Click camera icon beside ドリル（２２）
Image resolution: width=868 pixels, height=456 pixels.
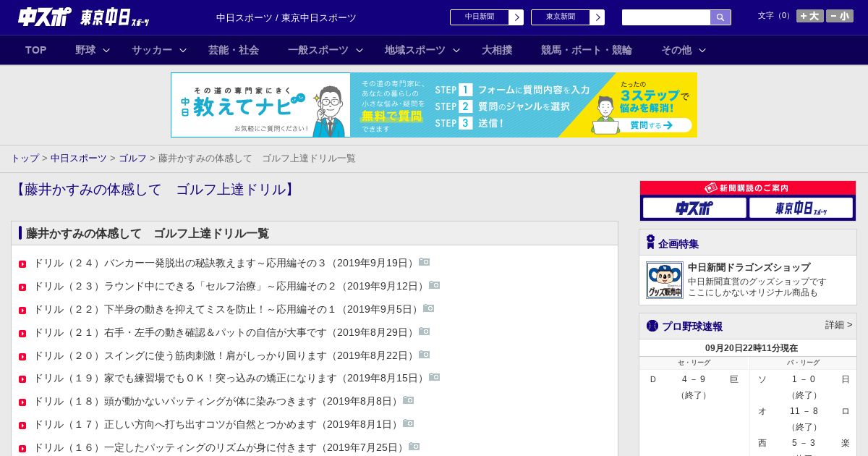[x=429, y=308]
